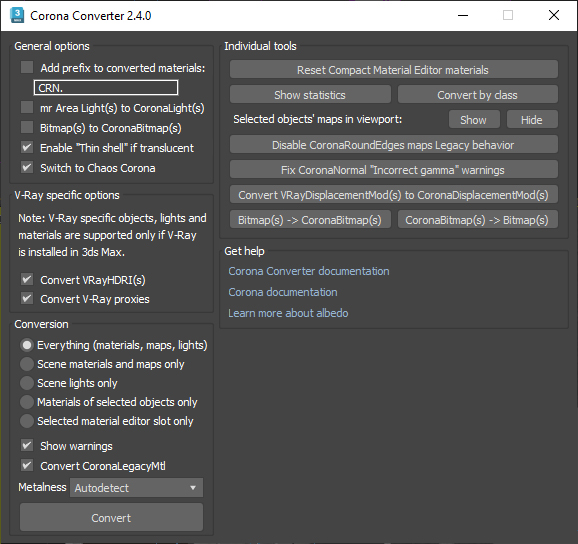Open Learn more about albedo link
The image size is (578, 544).
pyautogui.click(x=288, y=313)
